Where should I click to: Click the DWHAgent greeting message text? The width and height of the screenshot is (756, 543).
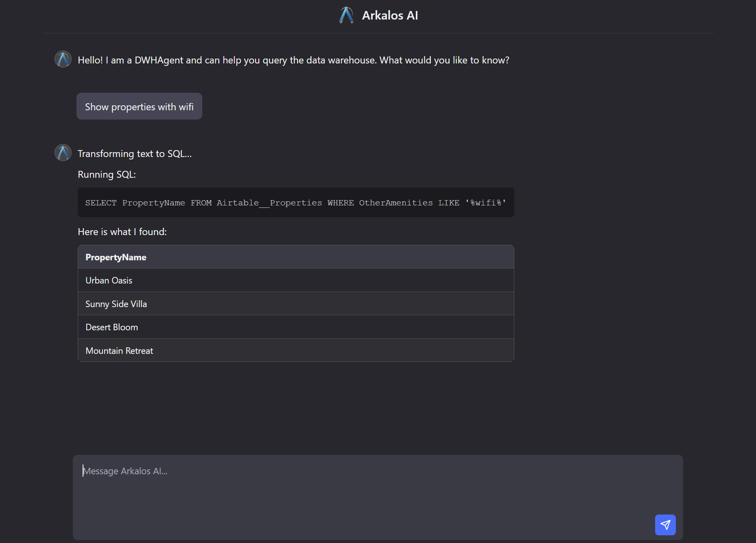[293, 60]
